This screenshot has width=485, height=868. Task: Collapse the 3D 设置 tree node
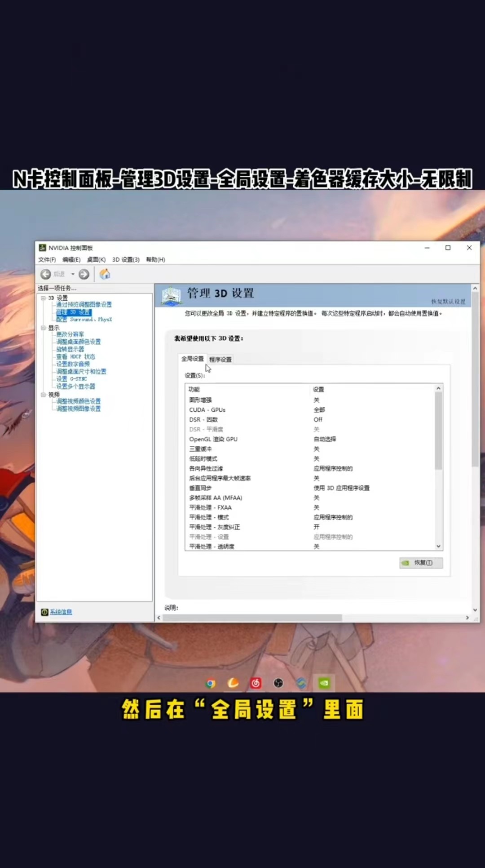point(43,298)
